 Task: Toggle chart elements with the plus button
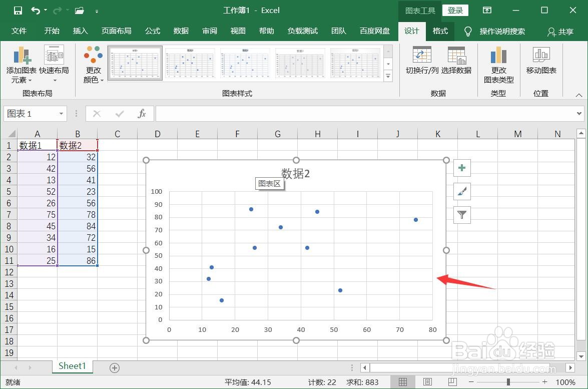461,168
